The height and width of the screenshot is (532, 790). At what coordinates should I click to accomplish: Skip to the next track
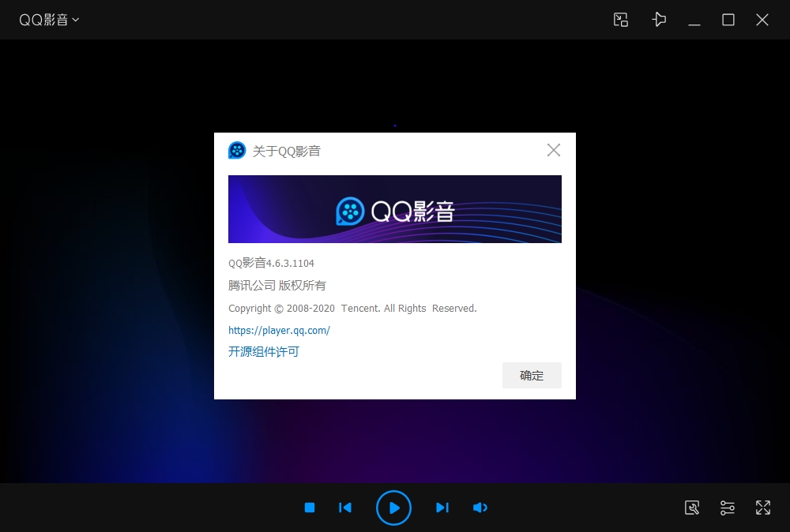pos(442,508)
